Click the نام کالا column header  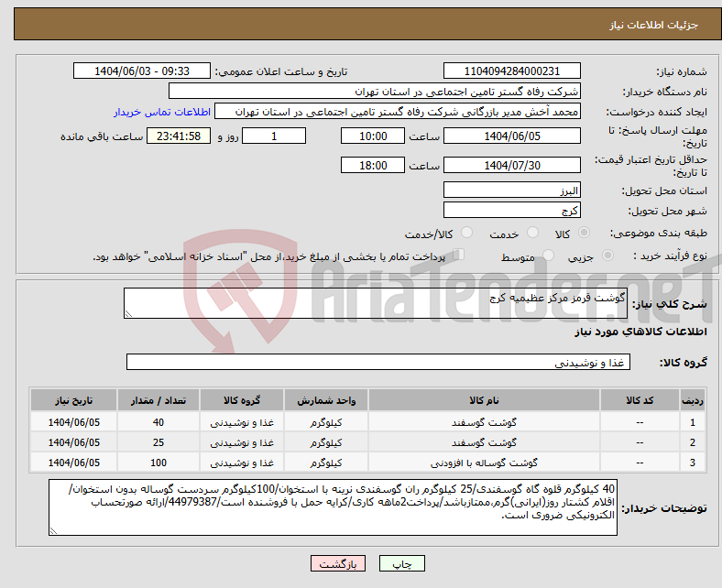[484, 400]
